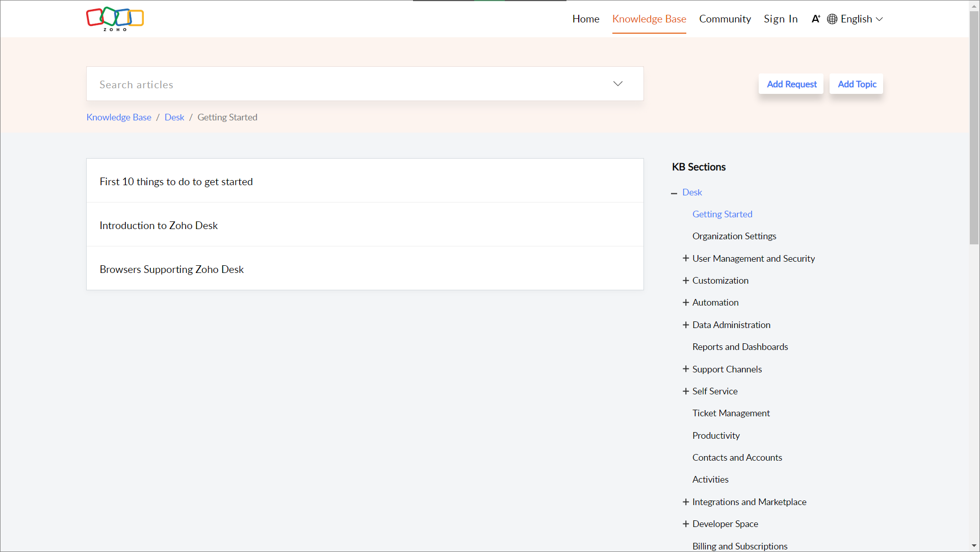Click the Add Topic button
Screen dimensions: 980x552
[857, 84]
